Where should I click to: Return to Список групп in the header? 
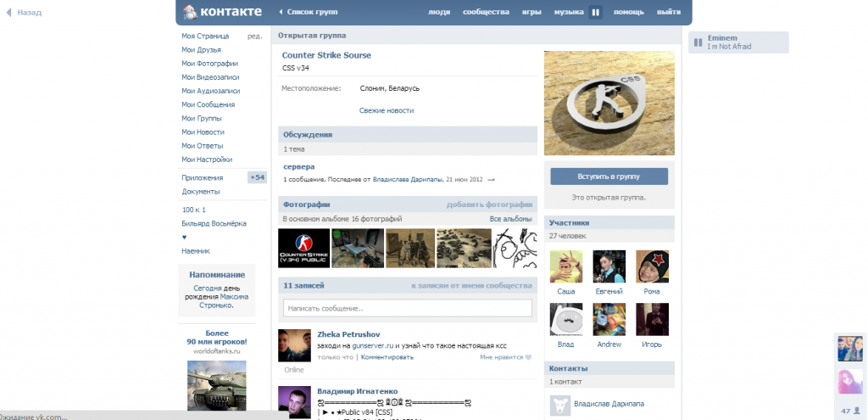(x=310, y=13)
